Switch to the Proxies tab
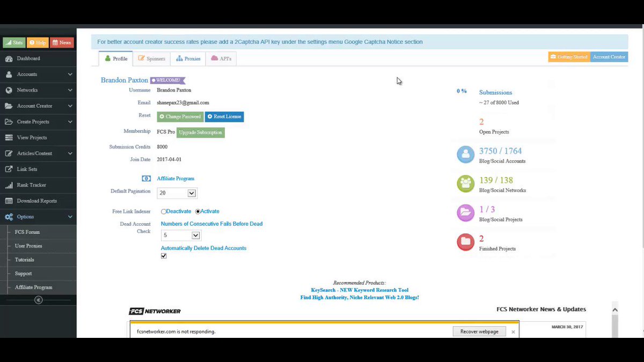The width and height of the screenshot is (644, 362). click(x=188, y=58)
